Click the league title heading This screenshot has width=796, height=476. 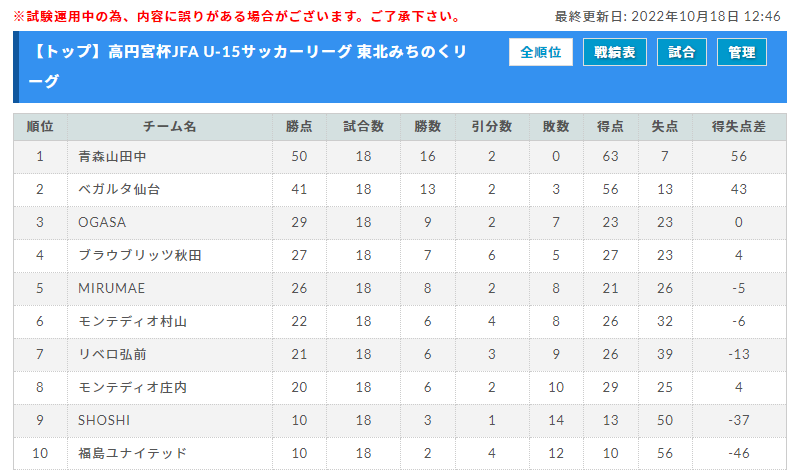click(x=247, y=66)
